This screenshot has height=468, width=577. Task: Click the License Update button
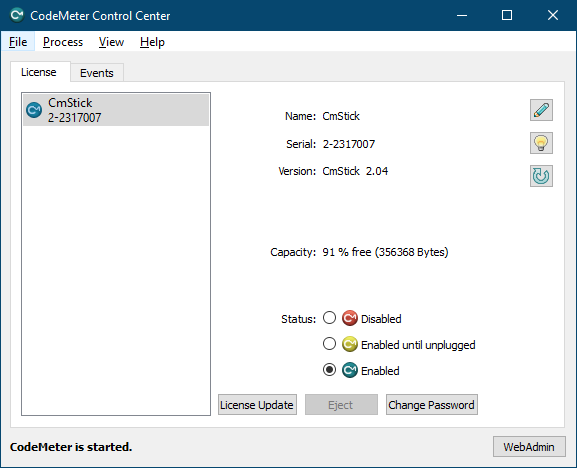[257, 405]
